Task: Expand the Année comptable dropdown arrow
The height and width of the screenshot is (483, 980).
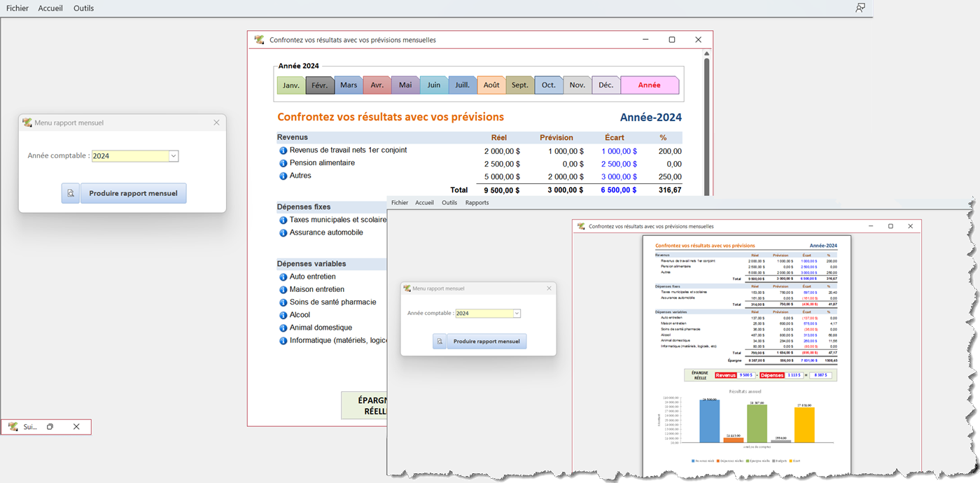Action: tap(174, 156)
